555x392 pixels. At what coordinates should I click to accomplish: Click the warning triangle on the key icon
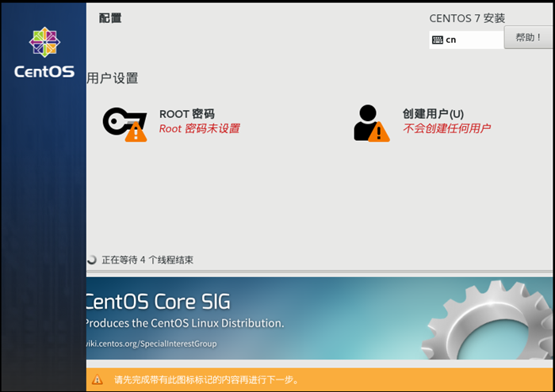[x=136, y=131]
